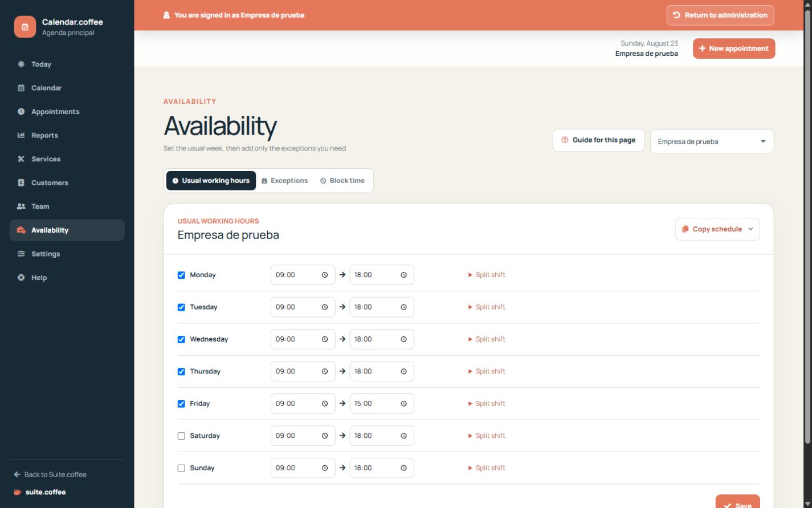Expand Split shift for Wednesday
This screenshot has width=812, height=508.
point(487,339)
